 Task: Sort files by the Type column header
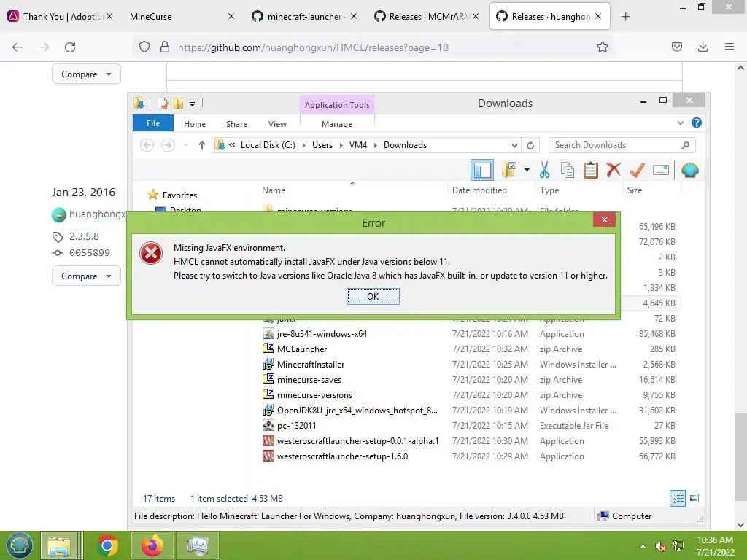(549, 190)
